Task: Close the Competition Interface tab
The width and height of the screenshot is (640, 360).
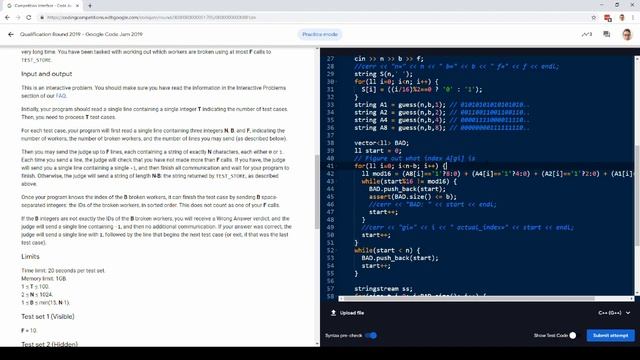Action: coord(78,6)
